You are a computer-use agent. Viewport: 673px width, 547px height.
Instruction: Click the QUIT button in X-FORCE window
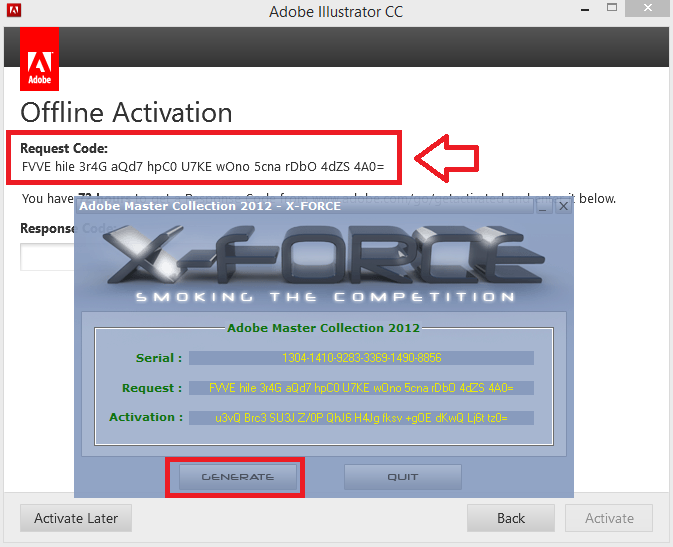[403, 477]
